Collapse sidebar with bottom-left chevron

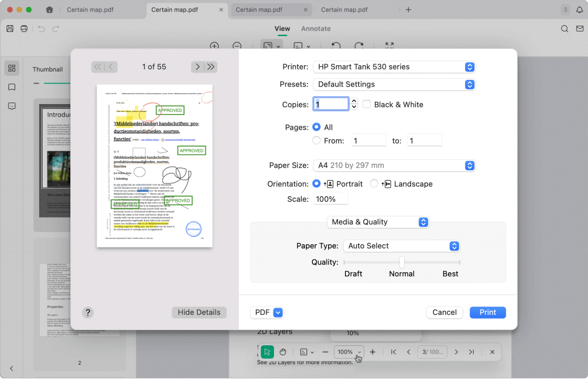12,368
